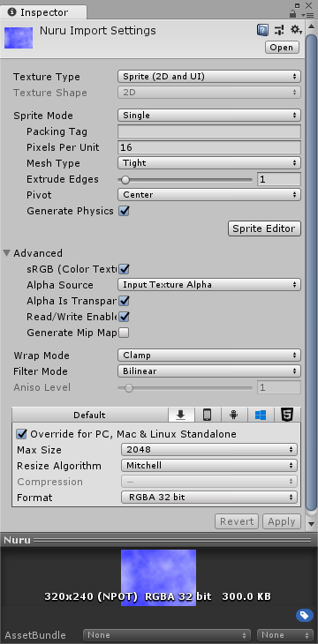
Task: Open the tab options menu beside lock
Action: click(307, 14)
